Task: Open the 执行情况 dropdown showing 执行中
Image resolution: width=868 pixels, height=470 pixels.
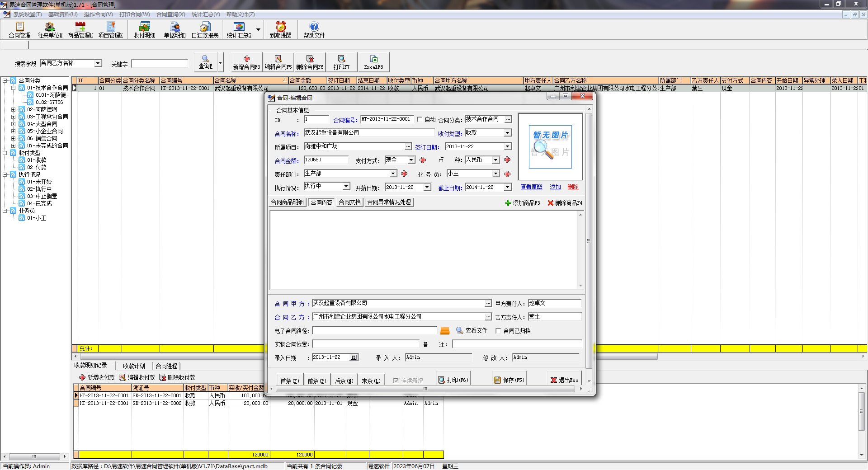Action: click(x=346, y=186)
